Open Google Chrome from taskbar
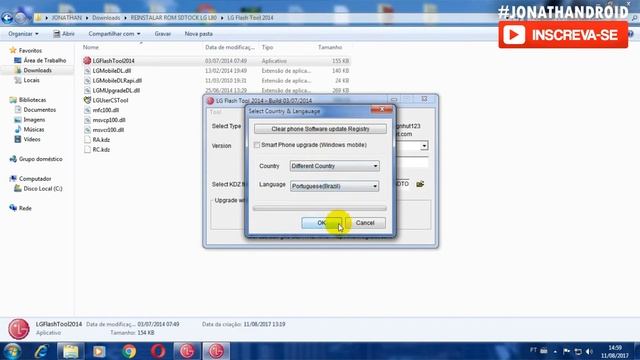Image resolution: width=640 pixels, height=360 pixels. [x=129, y=351]
